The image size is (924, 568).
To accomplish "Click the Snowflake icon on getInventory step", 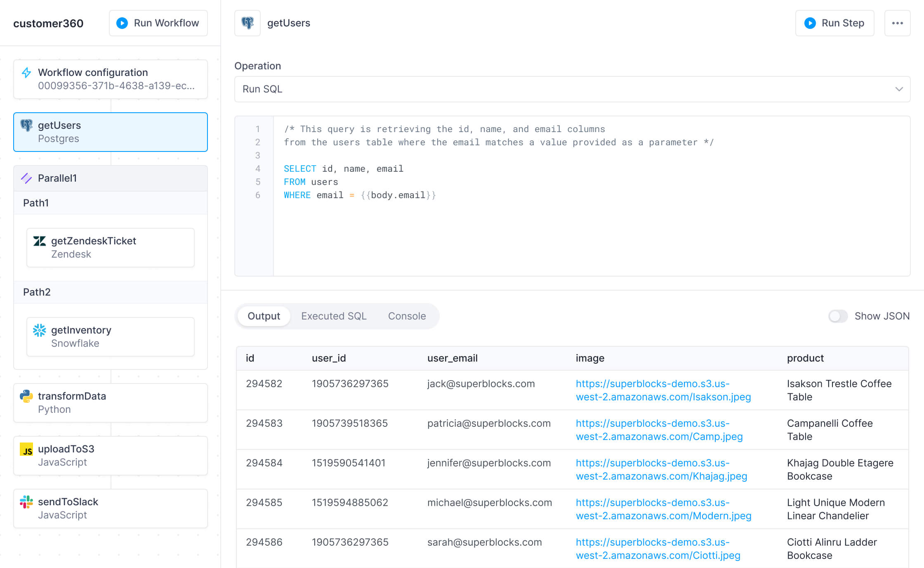I will pyautogui.click(x=39, y=330).
